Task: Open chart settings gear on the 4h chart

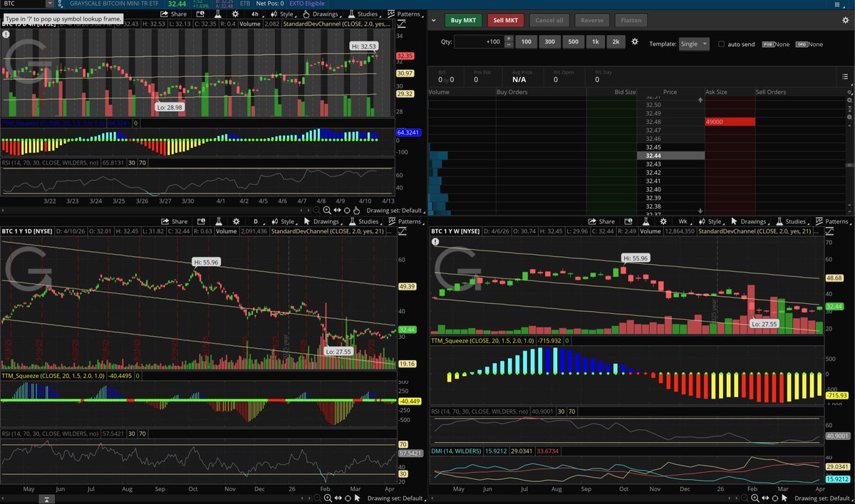Action: click(x=236, y=14)
